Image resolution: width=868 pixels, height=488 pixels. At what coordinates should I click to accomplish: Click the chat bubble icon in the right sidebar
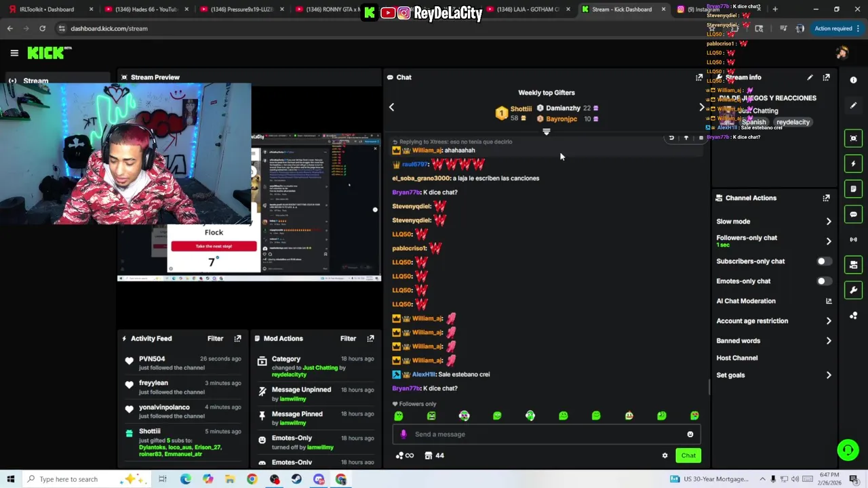click(x=853, y=214)
